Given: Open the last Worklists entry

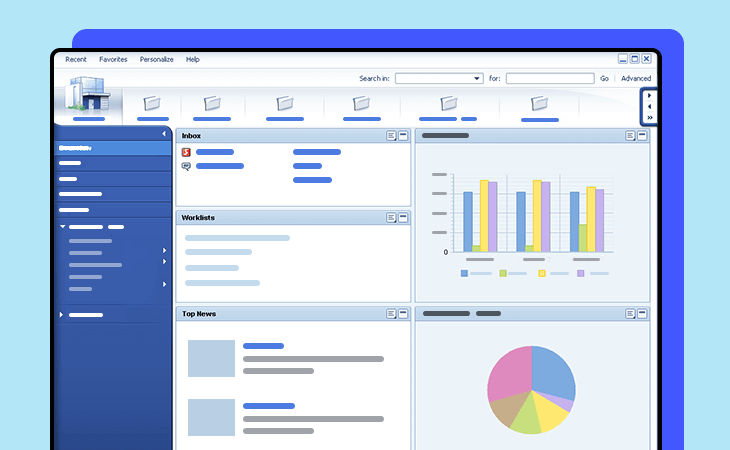Looking at the screenshot, I should click(x=222, y=283).
